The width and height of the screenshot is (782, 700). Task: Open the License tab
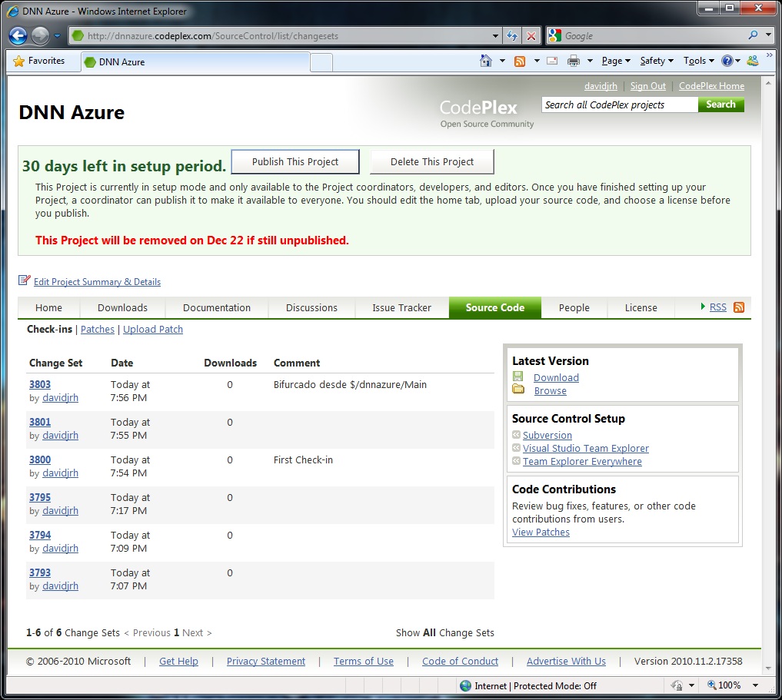tap(641, 307)
